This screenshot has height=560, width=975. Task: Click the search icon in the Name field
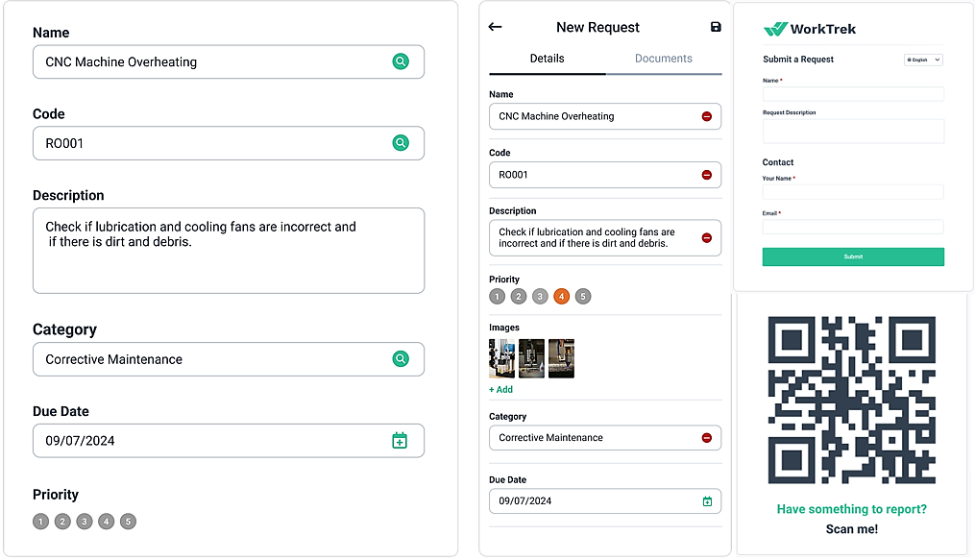pos(401,61)
